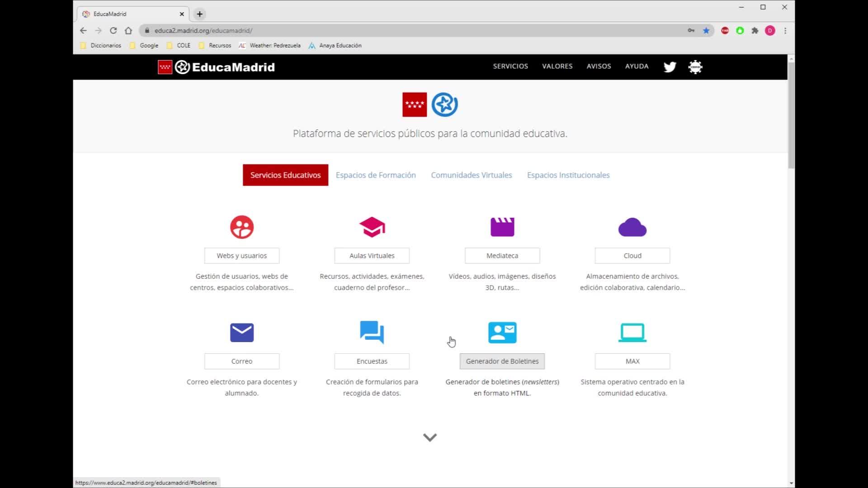Image resolution: width=868 pixels, height=488 pixels.
Task: Open the Aulas Virtuales graduation cap icon
Action: click(x=372, y=227)
